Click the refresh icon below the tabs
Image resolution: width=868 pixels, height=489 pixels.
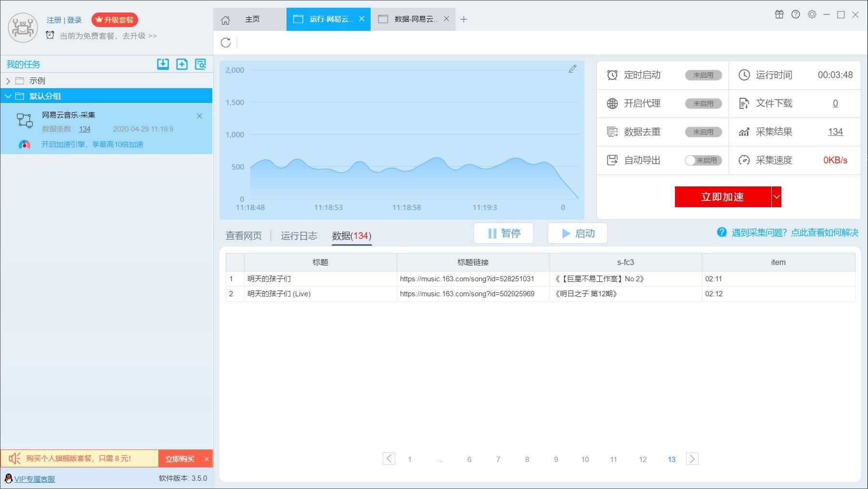click(x=225, y=42)
